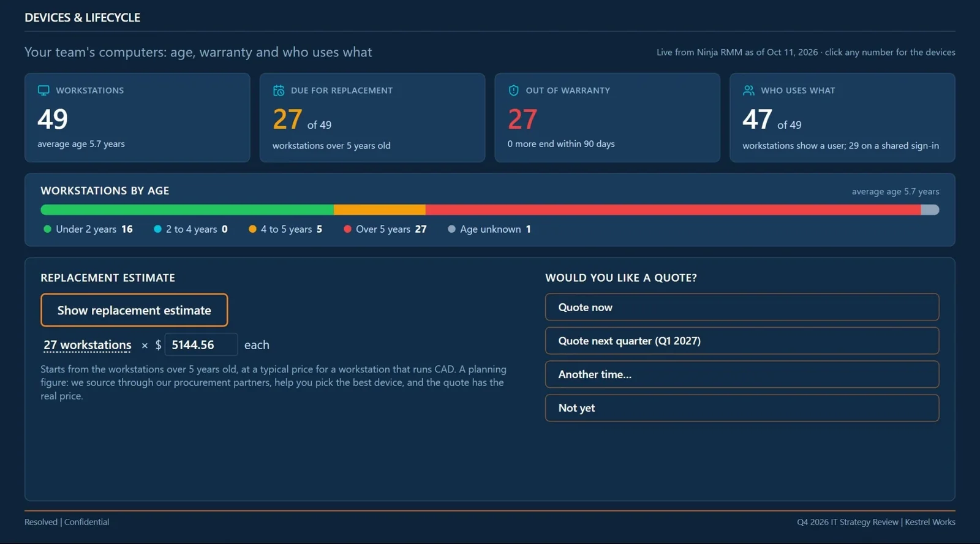This screenshot has width=980, height=544.
Task: Click red Over 5 years bar segment
Action: [673, 210]
